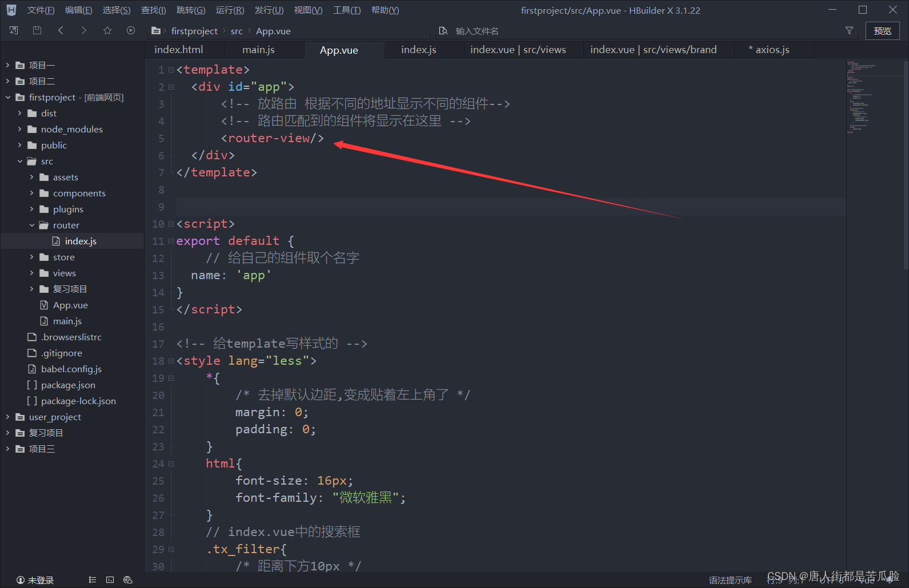The image size is (909, 588).
Task: Collapse the firstproject tree node
Action: click(x=7, y=97)
